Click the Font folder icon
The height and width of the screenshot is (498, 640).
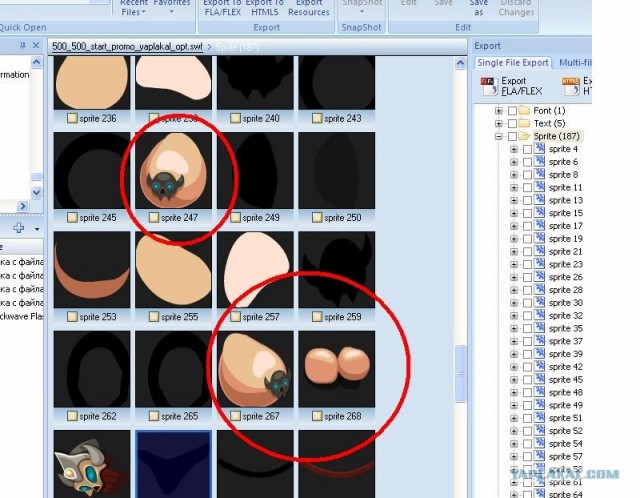point(524,110)
